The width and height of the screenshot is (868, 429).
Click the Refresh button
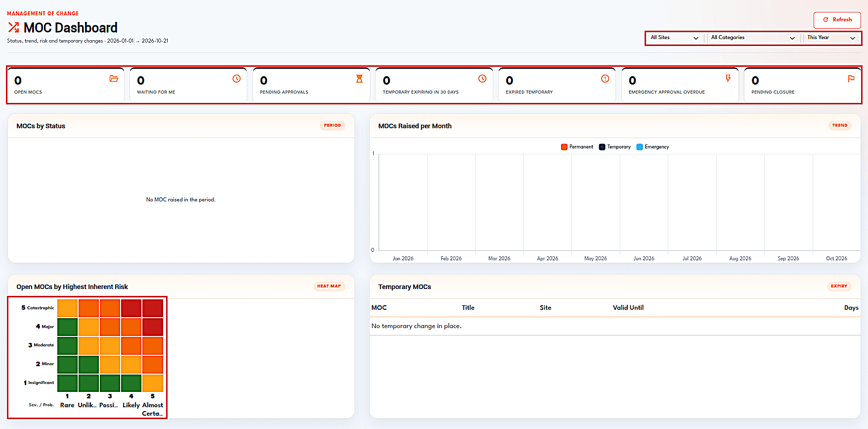click(837, 20)
